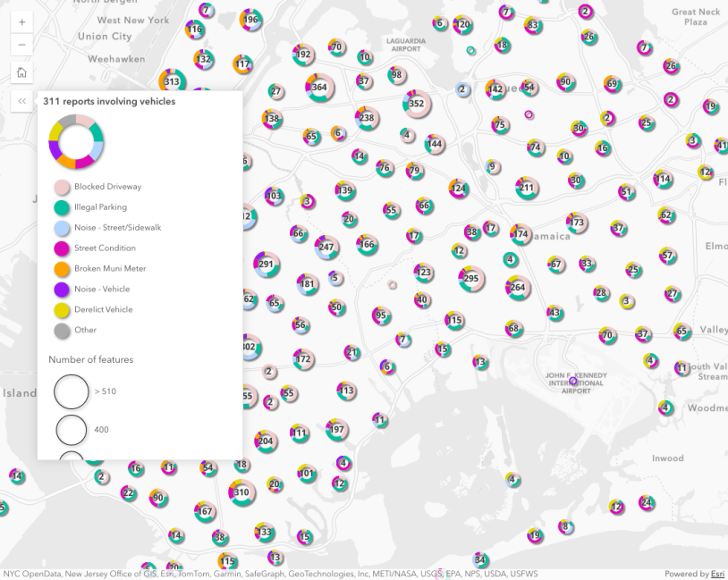728x580 pixels.
Task: Click the Noise - Vehicle legend label
Action: pyautogui.click(x=103, y=289)
